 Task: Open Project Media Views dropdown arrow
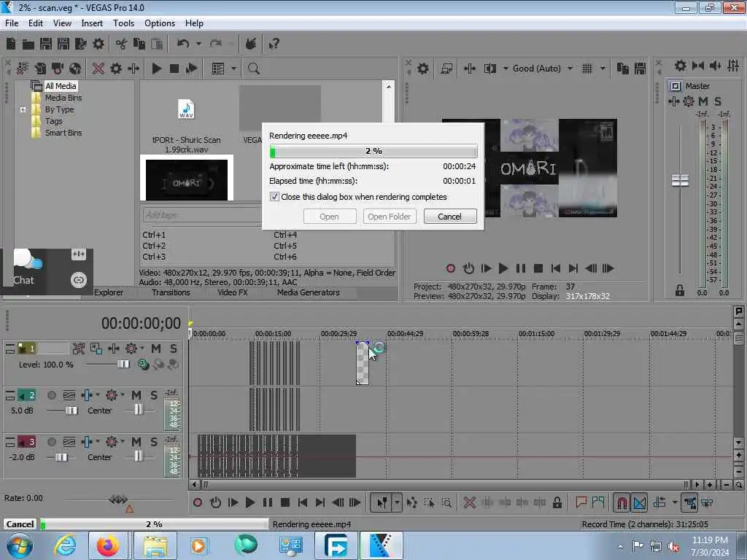pos(233,69)
